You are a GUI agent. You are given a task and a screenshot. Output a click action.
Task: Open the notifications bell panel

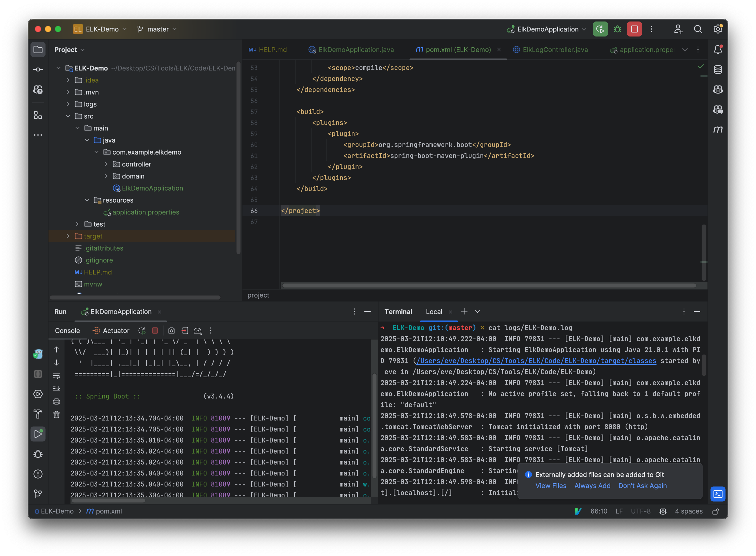pyautogui.click(x=718, y=49)
